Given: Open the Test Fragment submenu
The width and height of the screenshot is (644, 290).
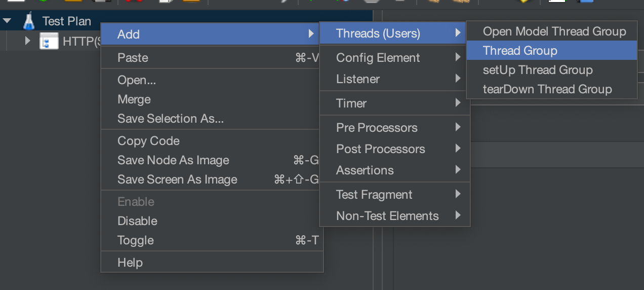Looking at the screenshot, I should (374, 195).
